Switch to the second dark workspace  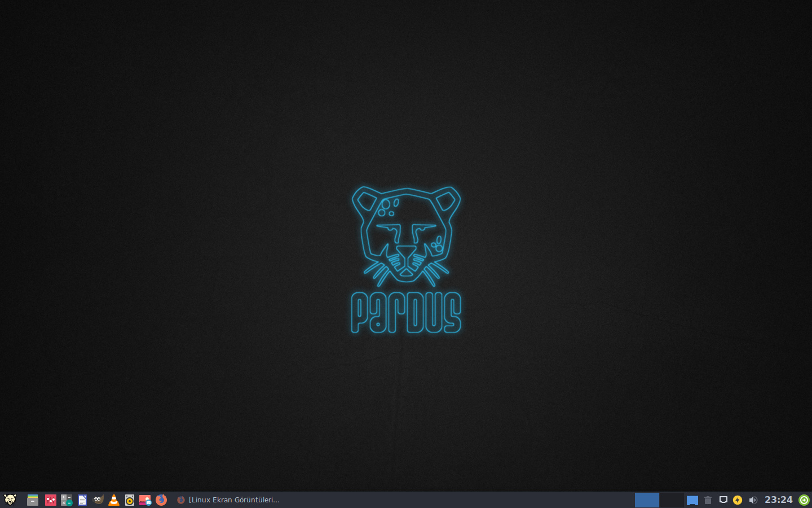(x=672, y=500)
